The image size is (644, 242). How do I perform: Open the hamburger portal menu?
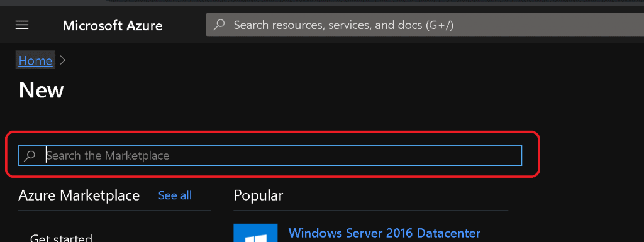pyautogui.click(x=22, y=25)
